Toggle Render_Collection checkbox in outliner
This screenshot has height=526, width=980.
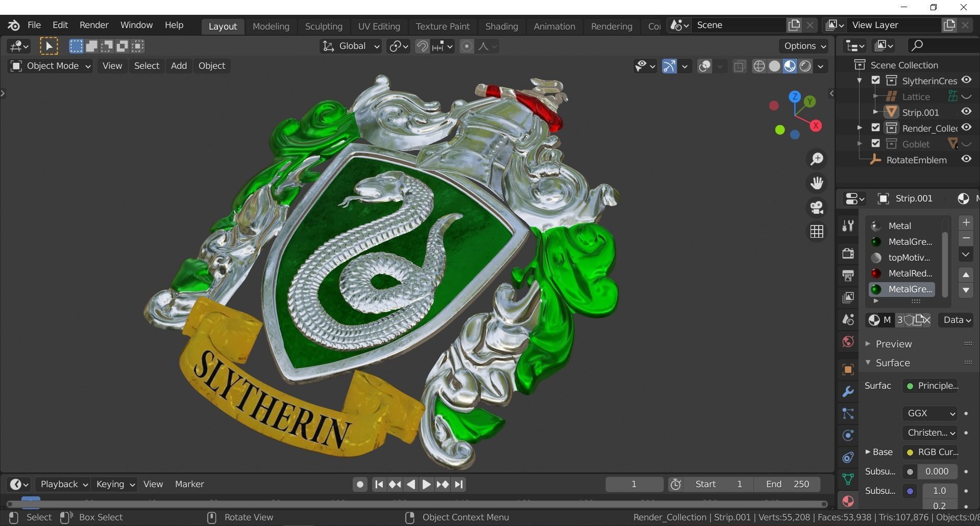[876, 128]
